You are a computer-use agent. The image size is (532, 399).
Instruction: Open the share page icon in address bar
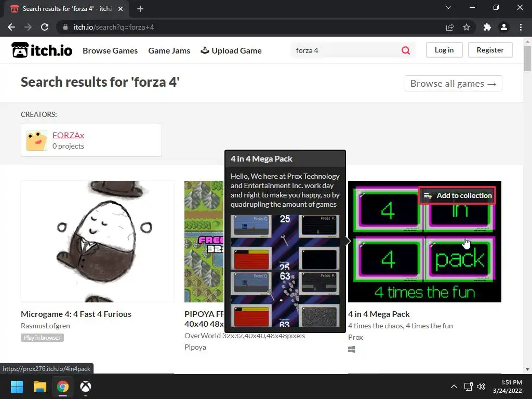click(x=450, y=27)
